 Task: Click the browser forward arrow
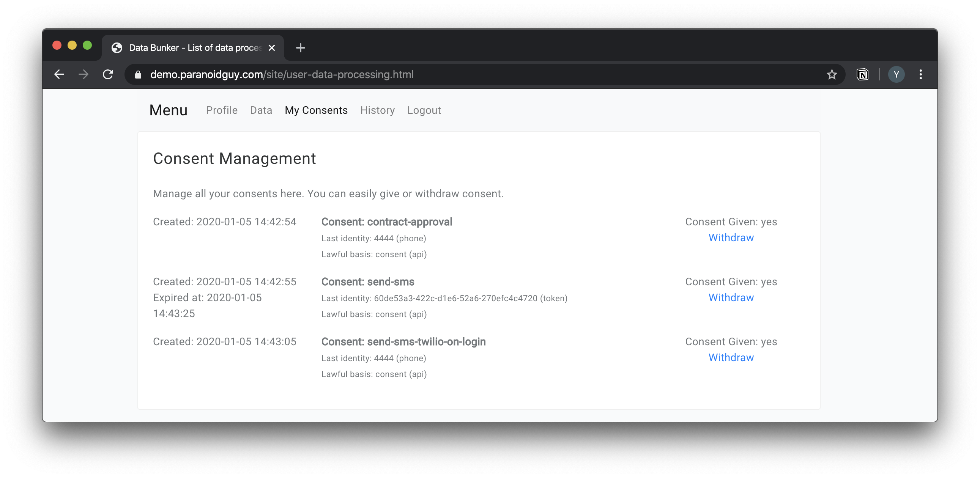pyautogui.click(x=84, y=74)
